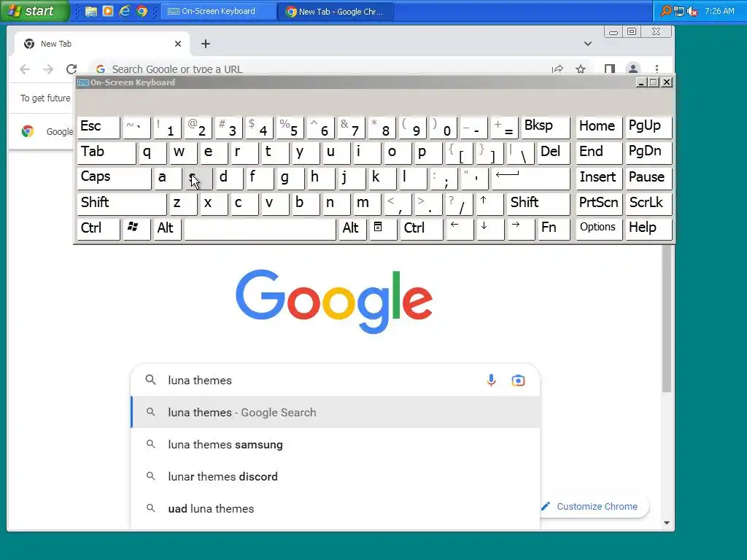The image size is (747, 560).
Task: Close the New Tab tab
Action: [178, 44]
